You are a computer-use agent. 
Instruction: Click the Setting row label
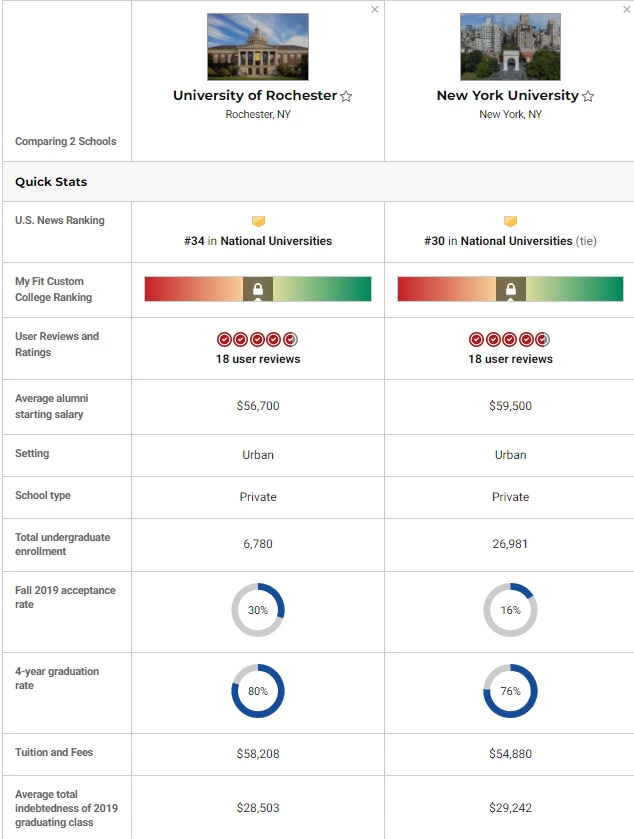[x=32, y=453]
